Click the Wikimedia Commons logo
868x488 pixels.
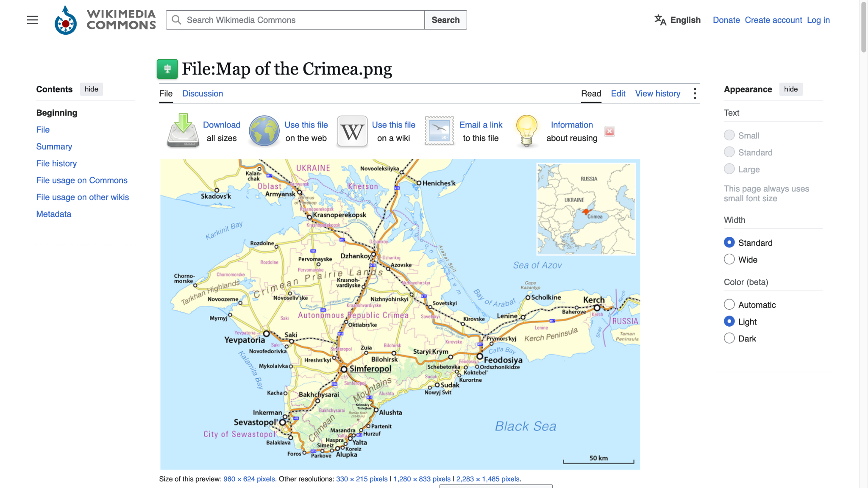[x=105, y=20]
